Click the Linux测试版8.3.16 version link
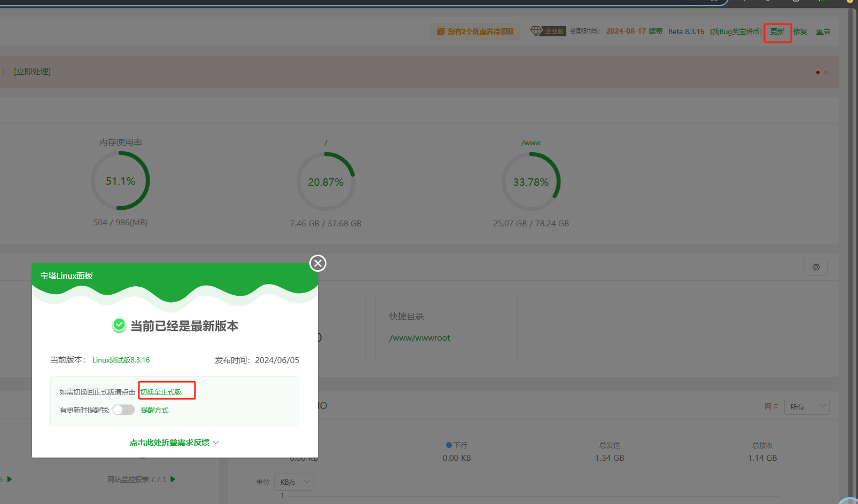 pos(121,360)
